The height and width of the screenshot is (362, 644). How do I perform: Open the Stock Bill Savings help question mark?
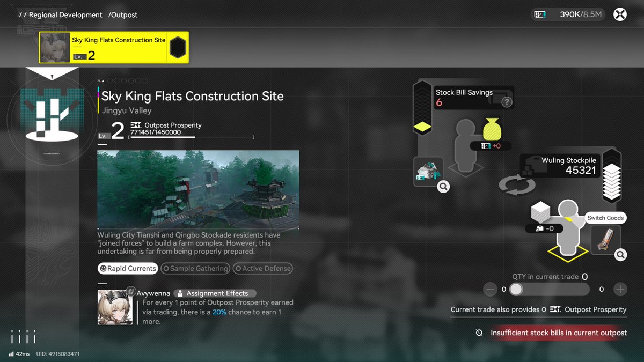coord(506,102)
